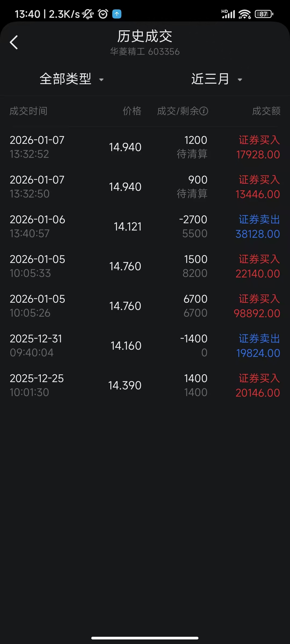Tap the HD cellular signal icon
290x644 pixels.
tap(228, 14)
